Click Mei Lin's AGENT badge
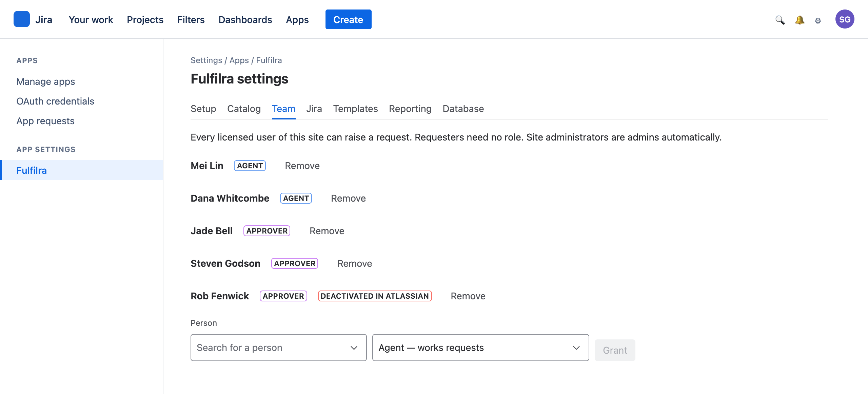 coord(250,166)
